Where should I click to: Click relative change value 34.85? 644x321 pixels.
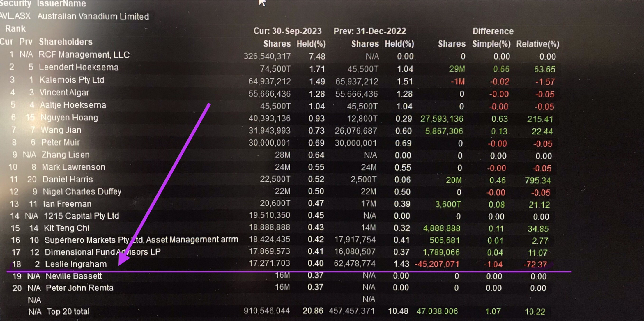[x=538, y=229]
